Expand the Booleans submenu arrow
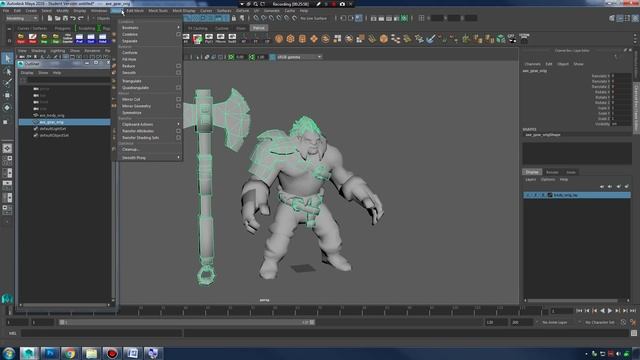This screenshot has width=640, height=360. (178, 28)
